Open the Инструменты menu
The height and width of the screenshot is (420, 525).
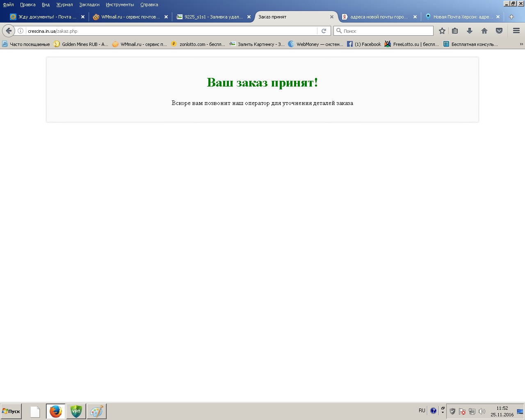pos(120,5)
